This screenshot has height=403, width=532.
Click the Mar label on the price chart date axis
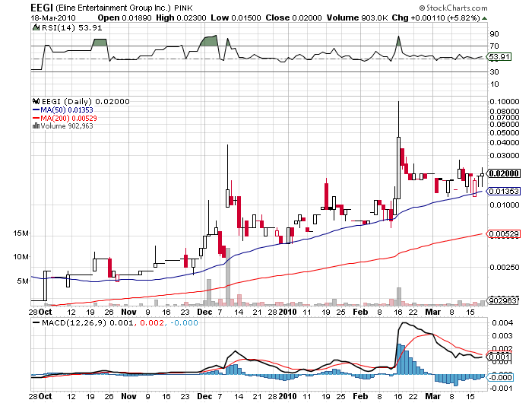[x=433, y=312]
